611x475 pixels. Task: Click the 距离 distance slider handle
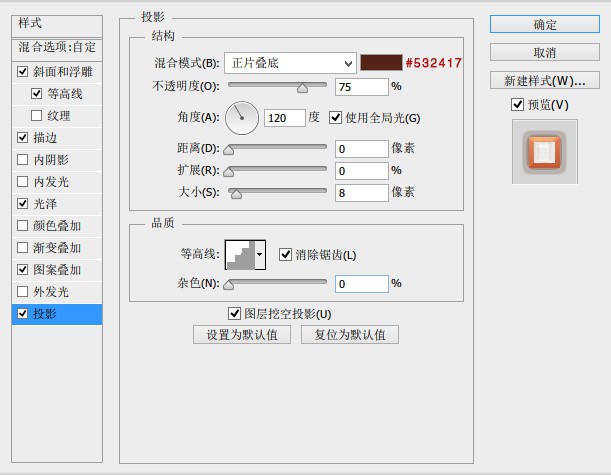(229, 150)
